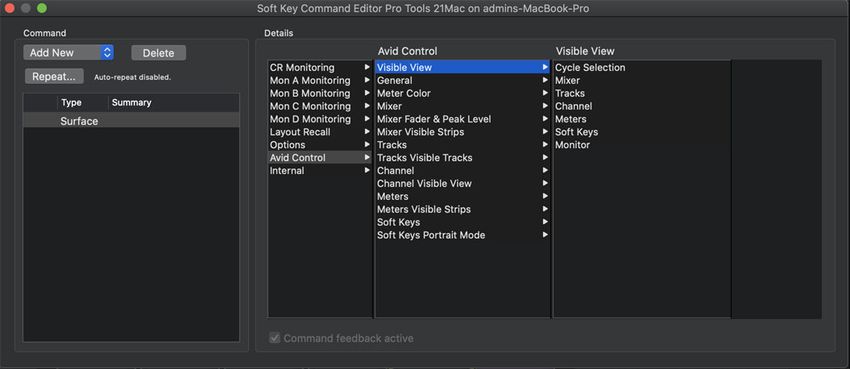Select Mixer Fader & Peak Level
The width and height of the screenshot is (850, 369).
(462, 119)
